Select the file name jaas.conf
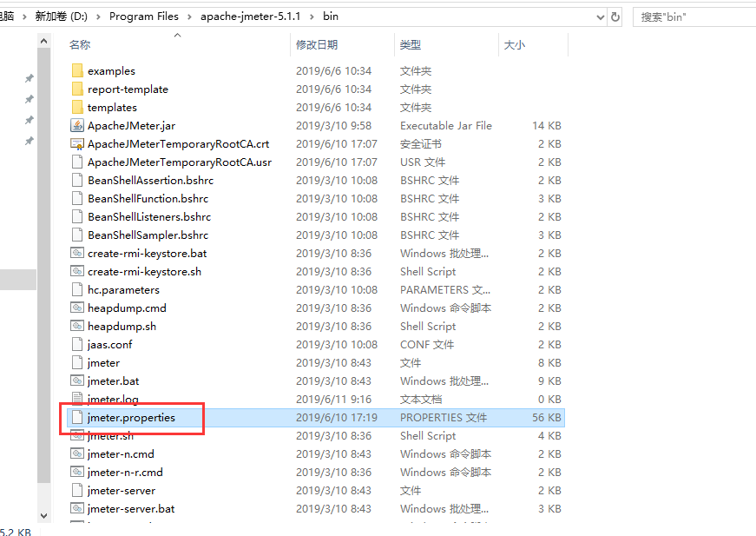The image size is (756, 536). point(110,345)
